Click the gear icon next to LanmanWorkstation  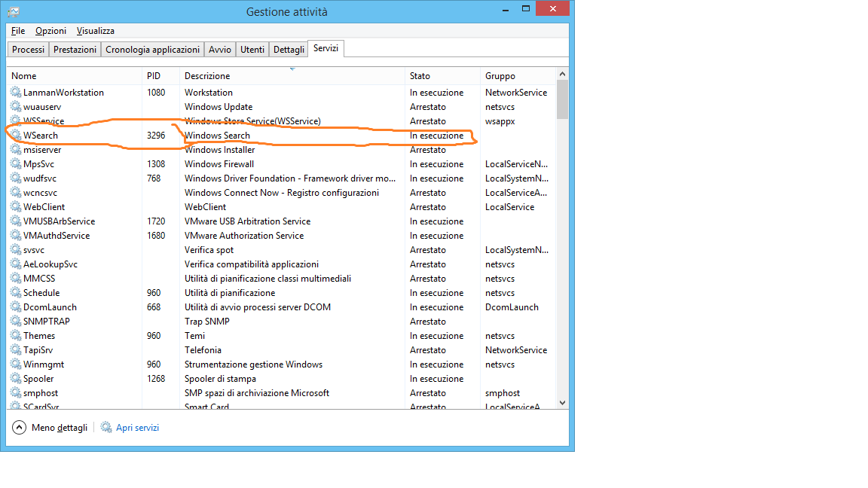click(x=16, y=92)
